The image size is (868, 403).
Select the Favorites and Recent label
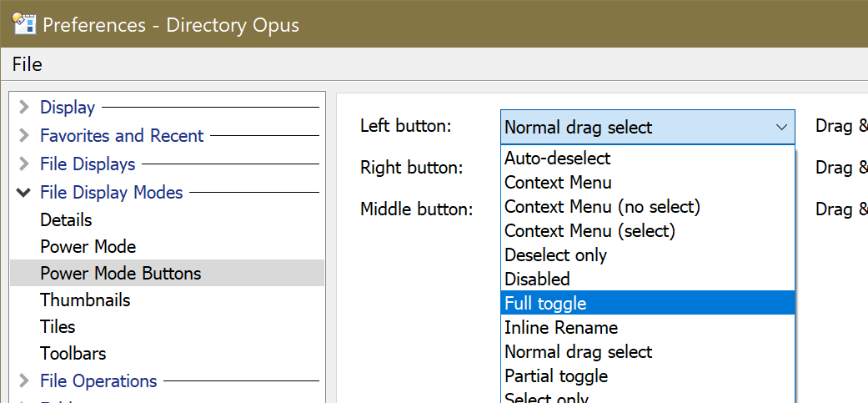click(122, 135)
